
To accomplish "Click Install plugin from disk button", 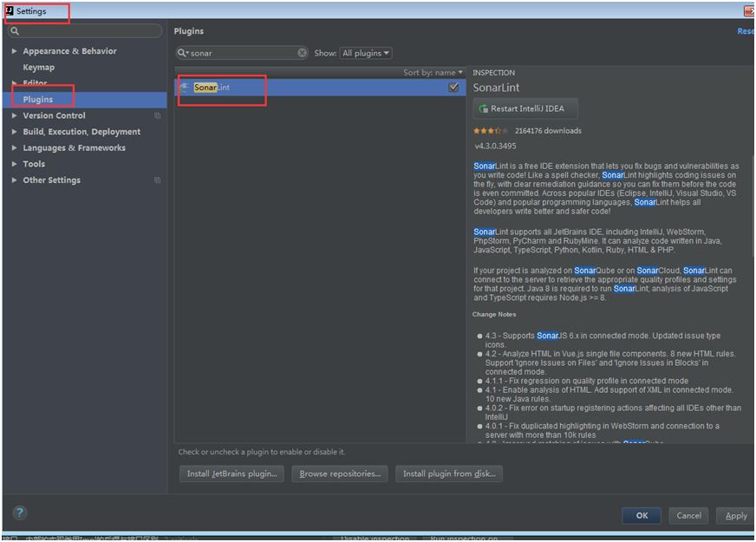I will click(449, 473).
